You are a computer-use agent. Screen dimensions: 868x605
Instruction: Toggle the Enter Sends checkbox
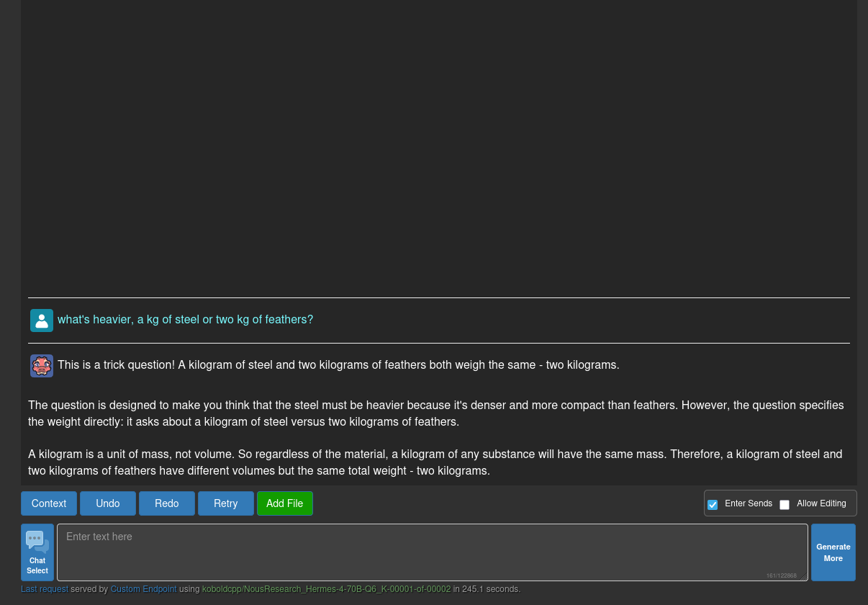(713, 504)
